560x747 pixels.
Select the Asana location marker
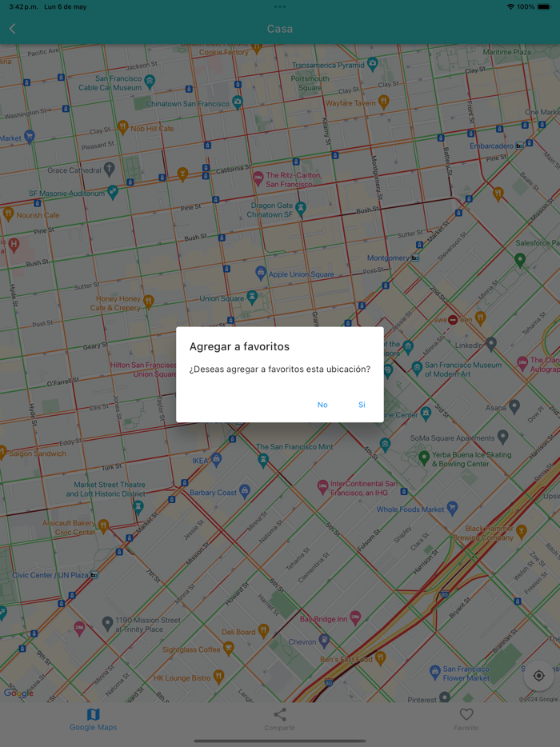(514, 406)
